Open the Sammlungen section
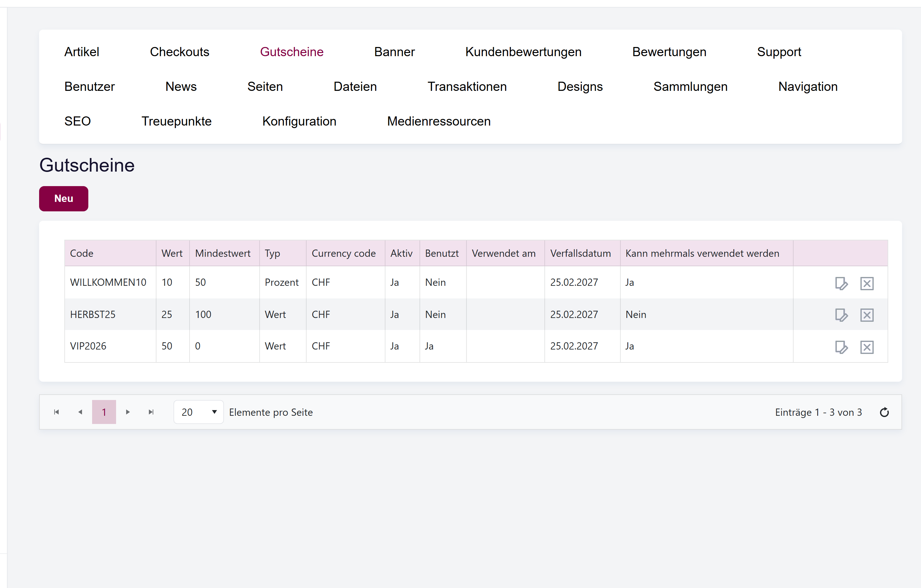Viewport: 921px width, 588px height. tap(690, 86)
